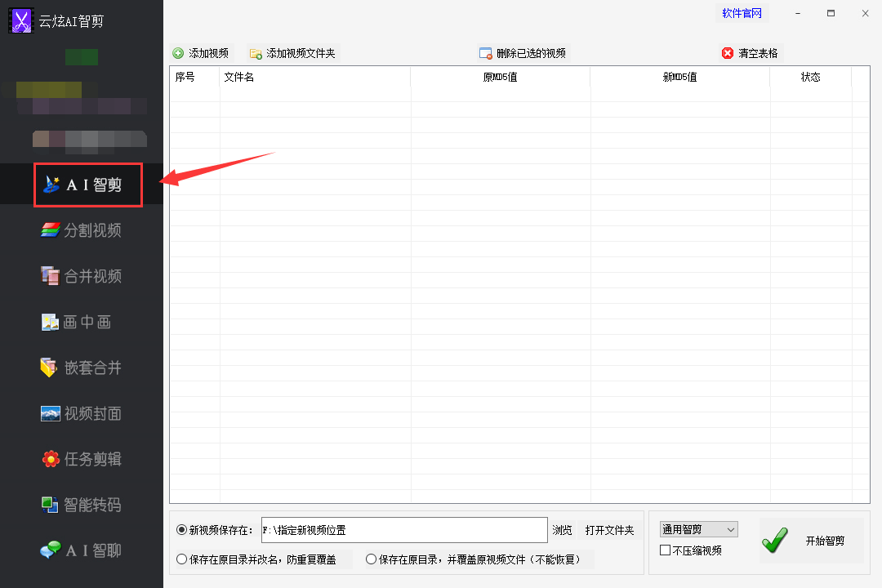This screenshot has height=588, width=882.
Task: Click the save path input field
Action: pyautogui.click(x=403, y=530)
